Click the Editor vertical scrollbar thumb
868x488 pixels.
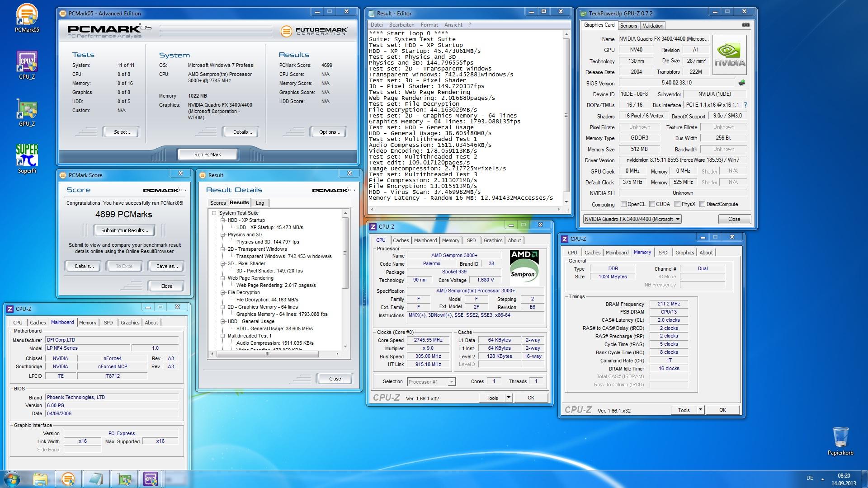pyautogui.click(x=566, y=115)
